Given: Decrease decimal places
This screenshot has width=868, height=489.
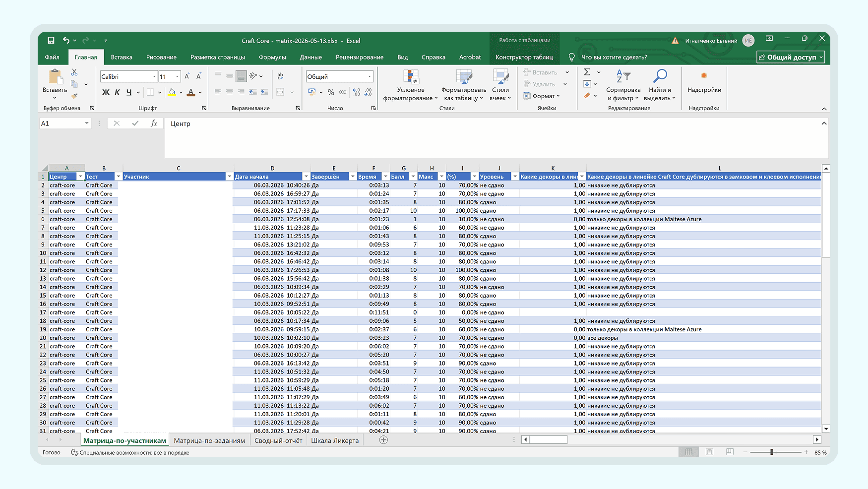Looking at the screenshot, I should tap(368, 92).
